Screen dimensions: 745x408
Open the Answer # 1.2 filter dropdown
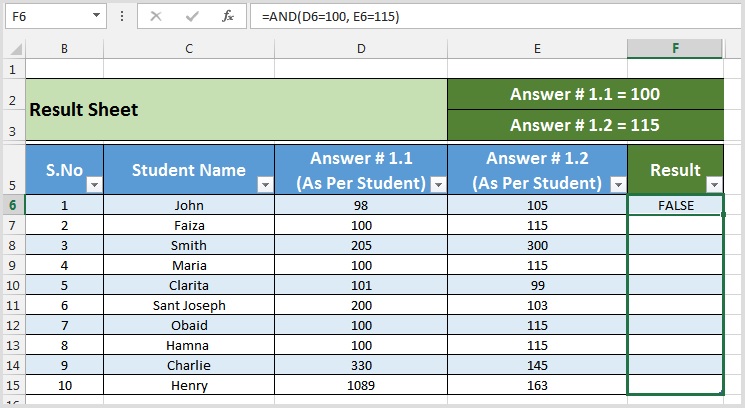tap(618, 184)
